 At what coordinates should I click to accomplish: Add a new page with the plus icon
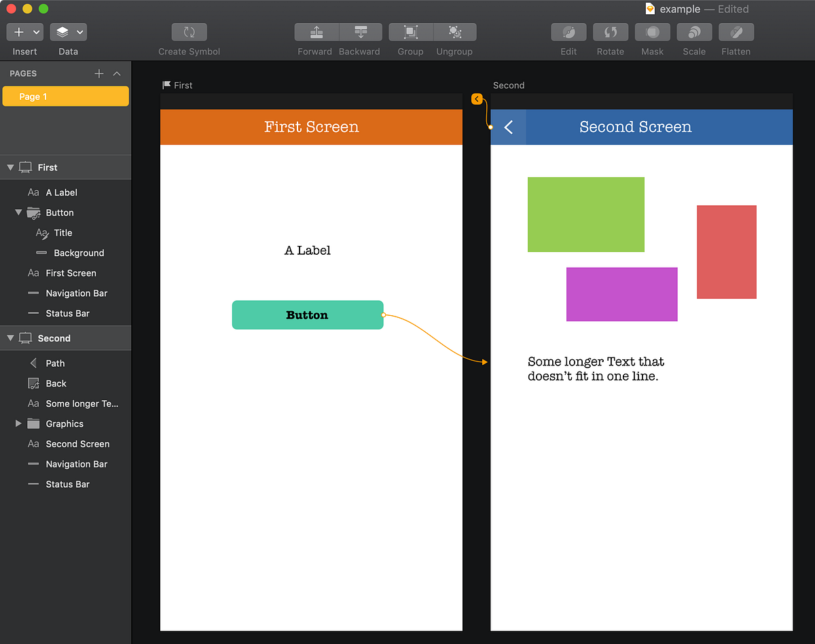click(99, 73)
